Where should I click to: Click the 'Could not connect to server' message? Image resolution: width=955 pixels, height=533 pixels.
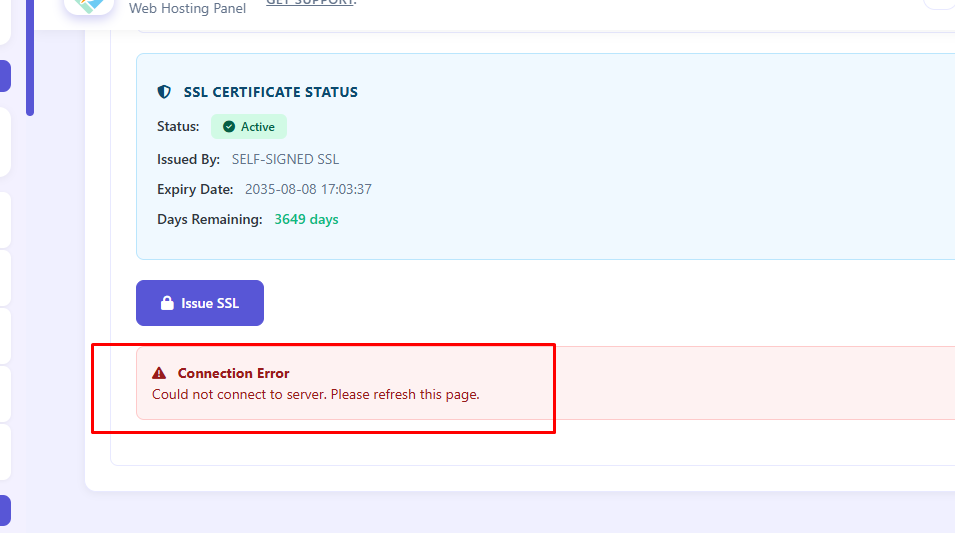pyautogui.click(x=315, y=394)
